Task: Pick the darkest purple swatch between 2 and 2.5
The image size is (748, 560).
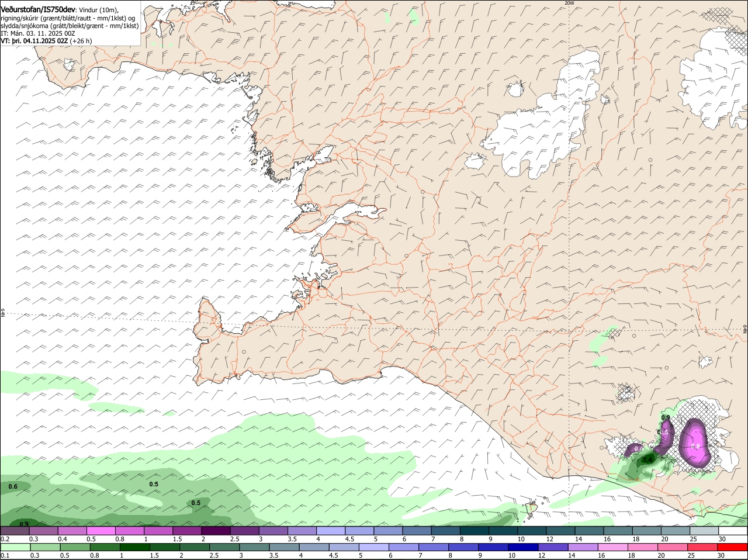Action: point(216,531)
